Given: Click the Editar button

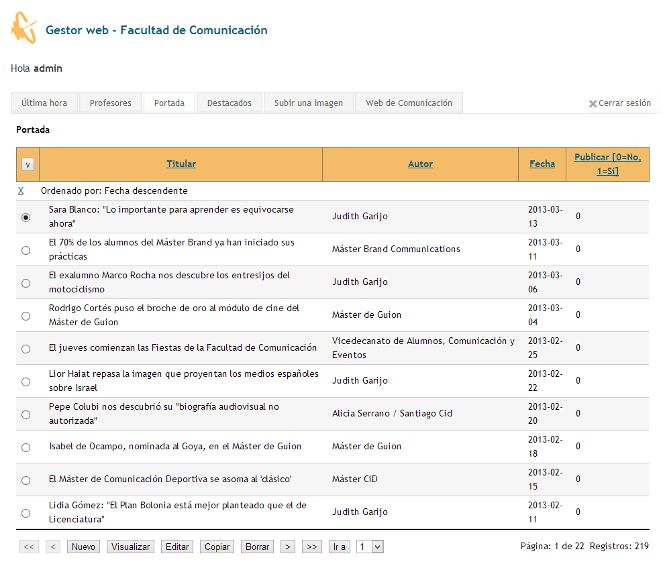Looking at the screenshot, I should coord(177,547).
